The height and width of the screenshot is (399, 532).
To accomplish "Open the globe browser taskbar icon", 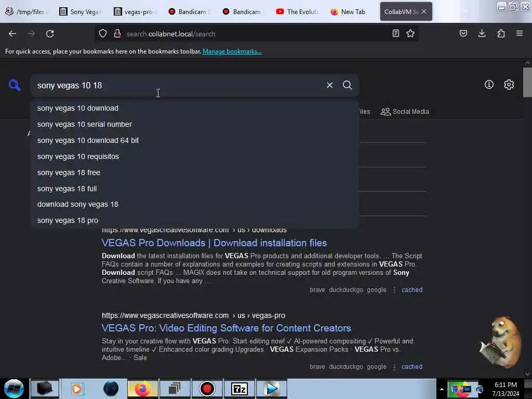I will [x=111, y=389].
